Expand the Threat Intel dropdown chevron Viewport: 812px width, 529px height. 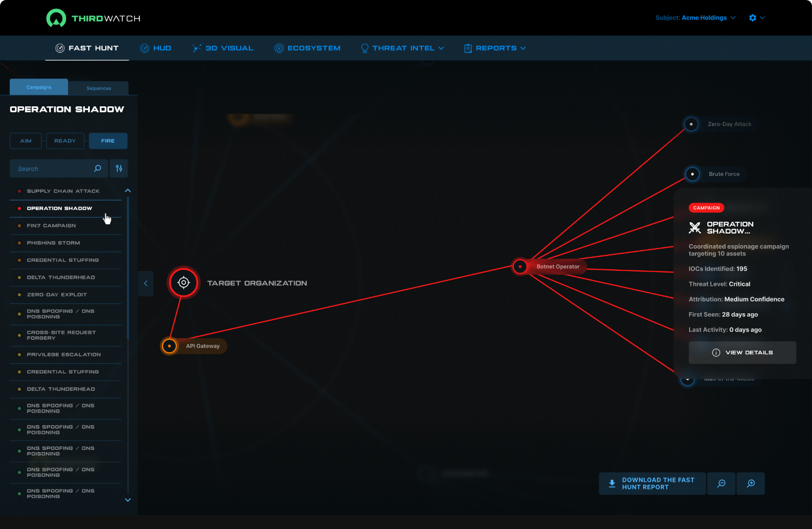(x=441, y=48)
